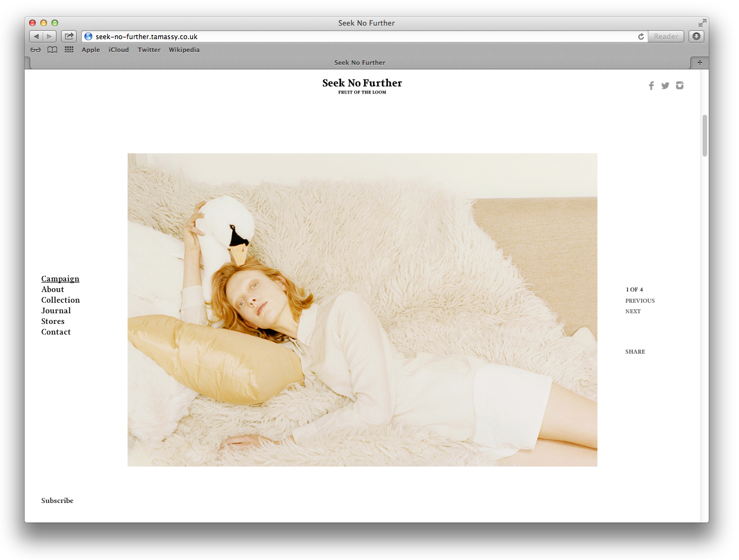The image size is (739, 560).
Task: Add a new tab with plus button
Action: [699, 63]
